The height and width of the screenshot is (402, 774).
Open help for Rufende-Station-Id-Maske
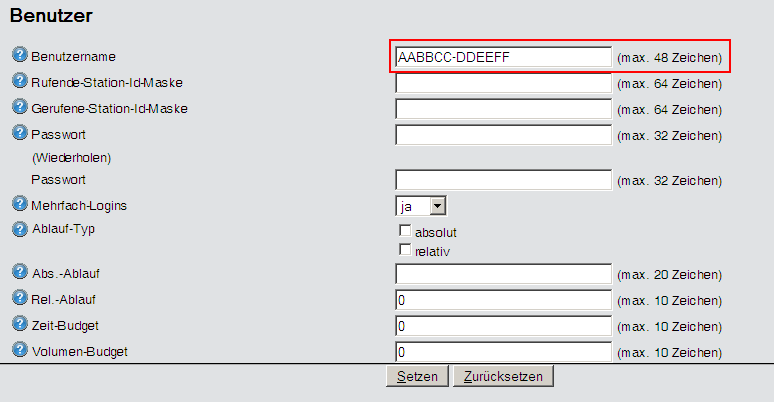pyautogui.click(x=19, y=81)
